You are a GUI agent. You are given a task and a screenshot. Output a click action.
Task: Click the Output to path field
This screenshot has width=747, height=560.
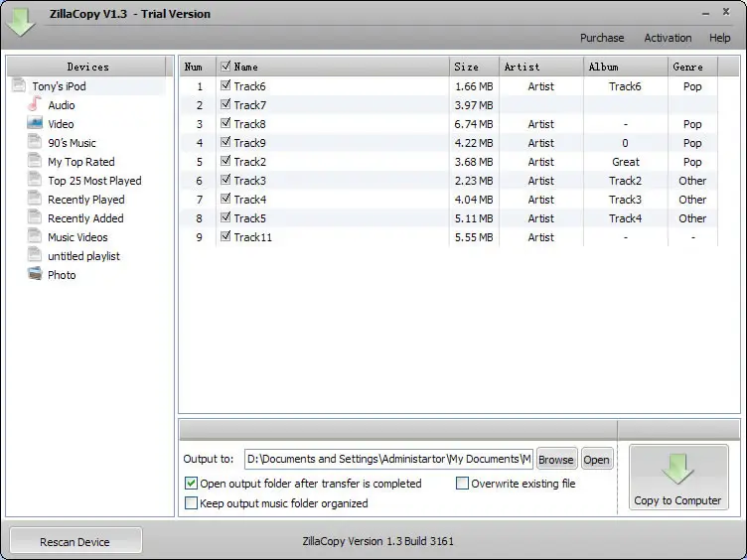point(388,459)
